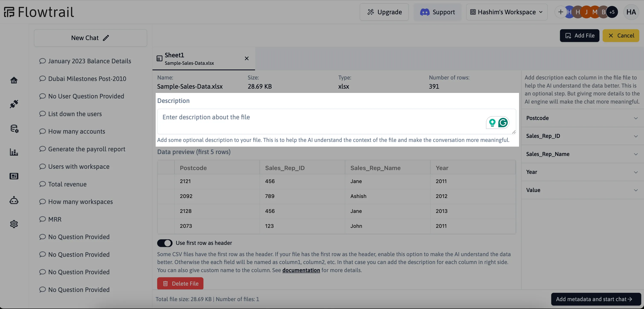644x309 pixels.
Task: Click the Add File button
Action: (x=580, y=35)
